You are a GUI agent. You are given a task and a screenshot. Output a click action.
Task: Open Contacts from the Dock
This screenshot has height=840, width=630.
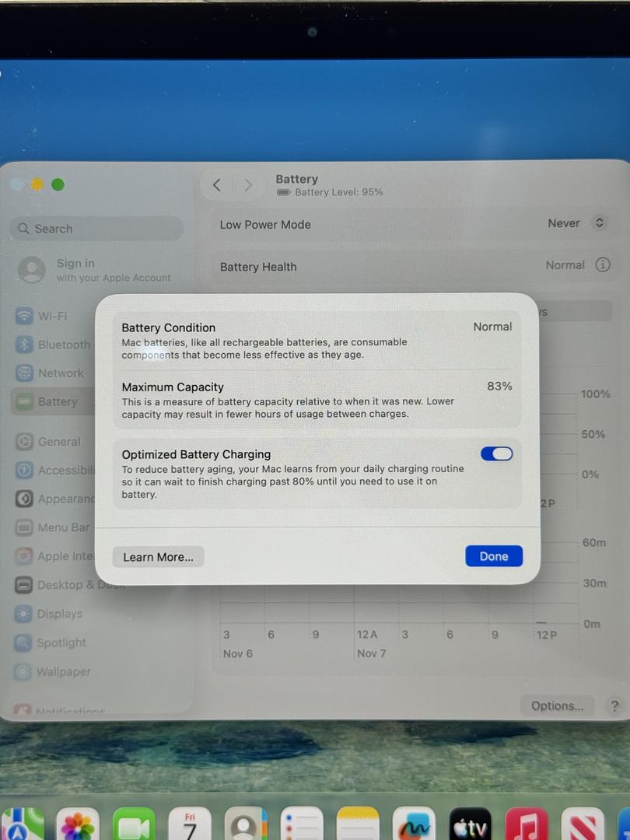(246, 823)
